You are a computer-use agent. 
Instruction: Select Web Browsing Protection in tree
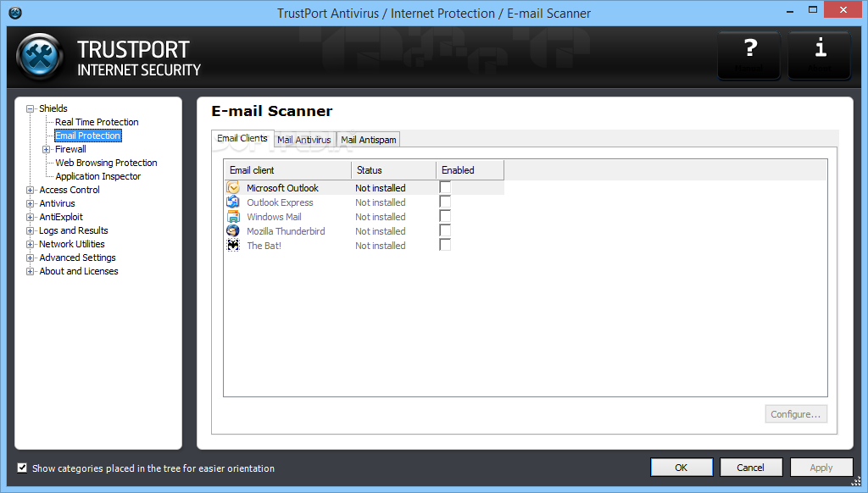[106, 163]
